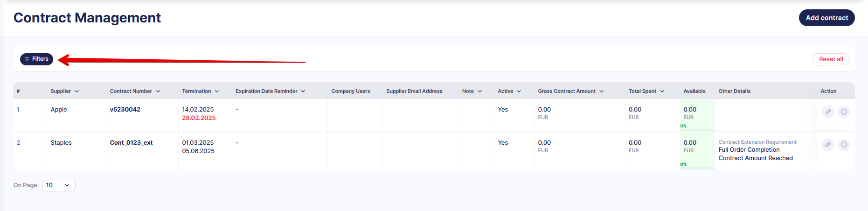This screenshot has width=868, height=211.
Task: Click the edit link icon for Staples contract
Action: [828, 145]
